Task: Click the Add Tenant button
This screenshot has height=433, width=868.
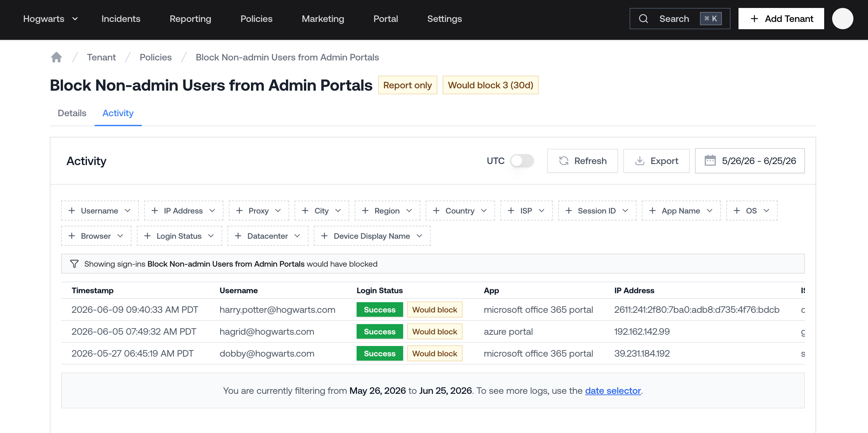Action: point(781,19)
